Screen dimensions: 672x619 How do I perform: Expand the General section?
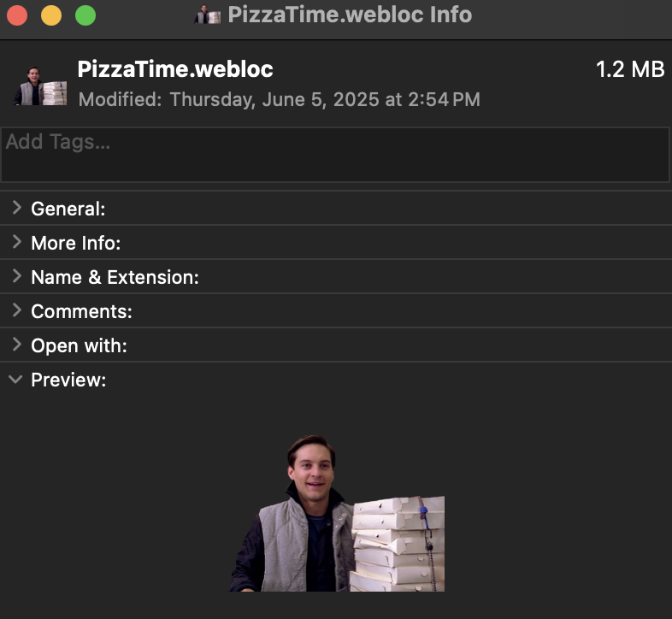pyautogui.click(x=17, y=208)
